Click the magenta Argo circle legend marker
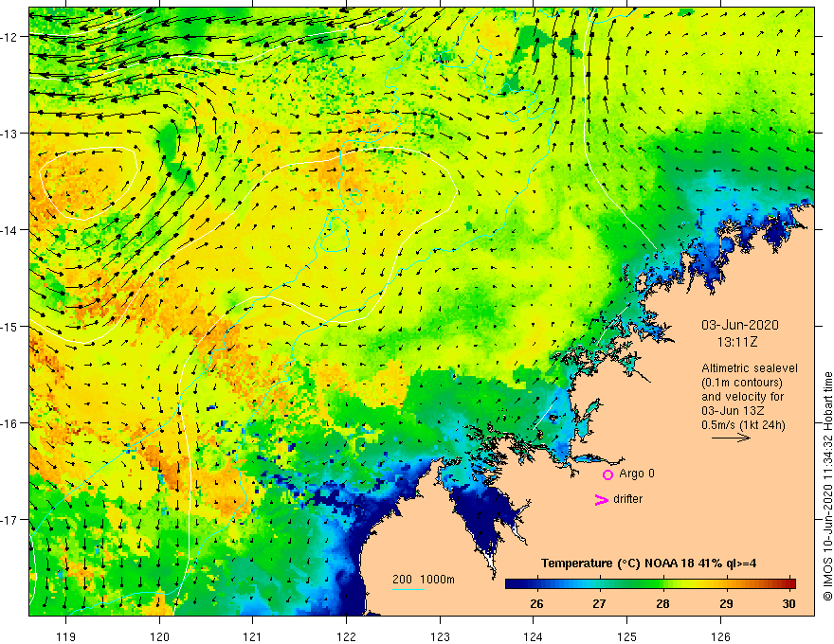Screen dimensions: 834x644 pos(607,474)
